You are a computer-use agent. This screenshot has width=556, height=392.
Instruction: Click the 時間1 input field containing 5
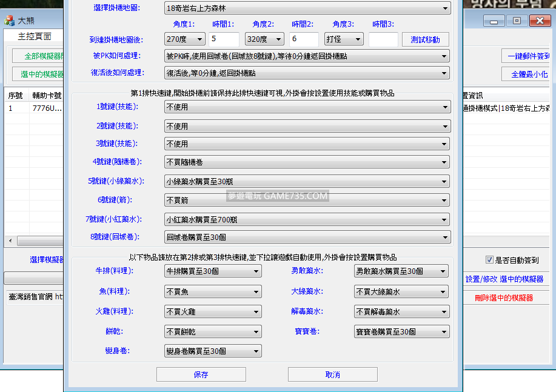point(224,39)
